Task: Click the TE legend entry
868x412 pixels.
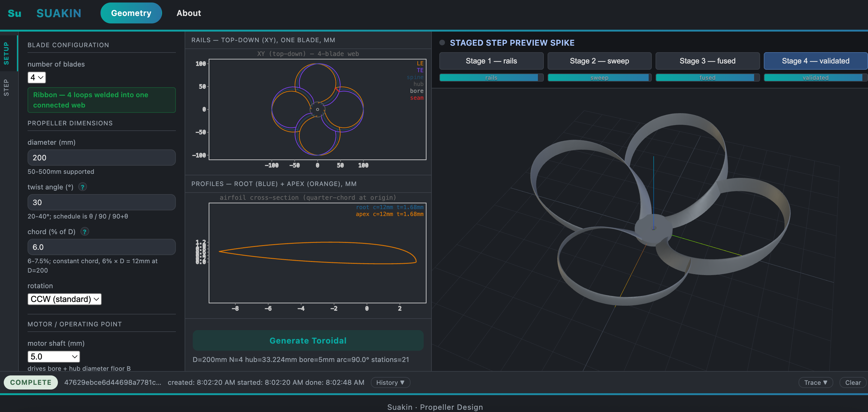Action: (420, 70)
